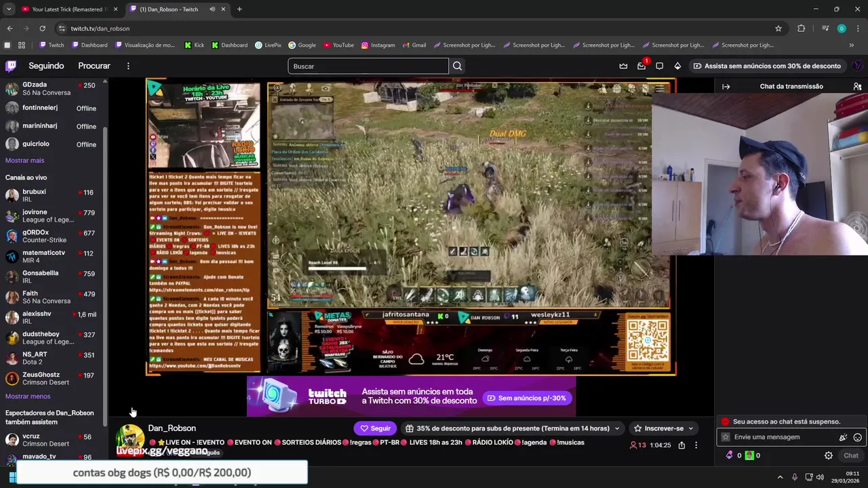Show hidden system tray icons
868x488 pixels.
[x=780, y=478]
